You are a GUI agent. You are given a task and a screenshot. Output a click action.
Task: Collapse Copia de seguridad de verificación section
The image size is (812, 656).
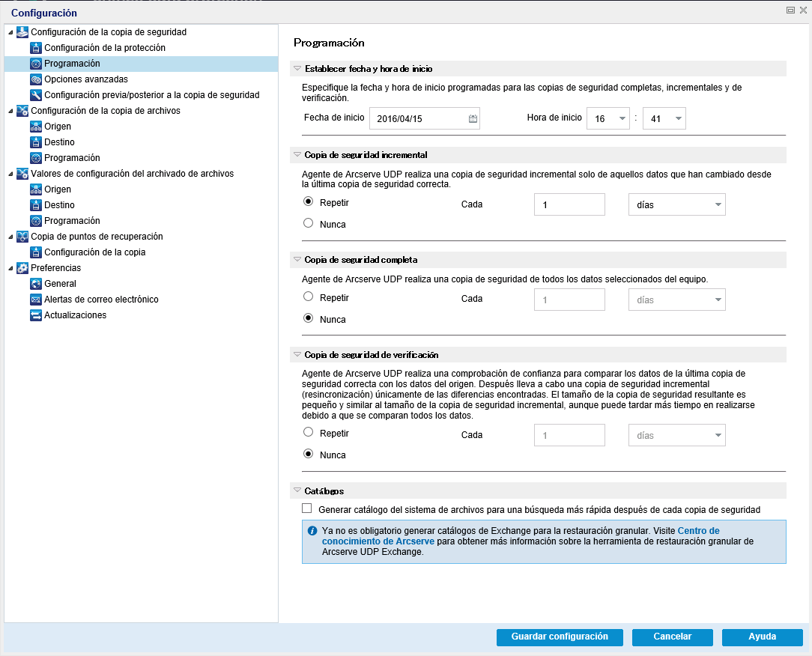click(297, 355)
